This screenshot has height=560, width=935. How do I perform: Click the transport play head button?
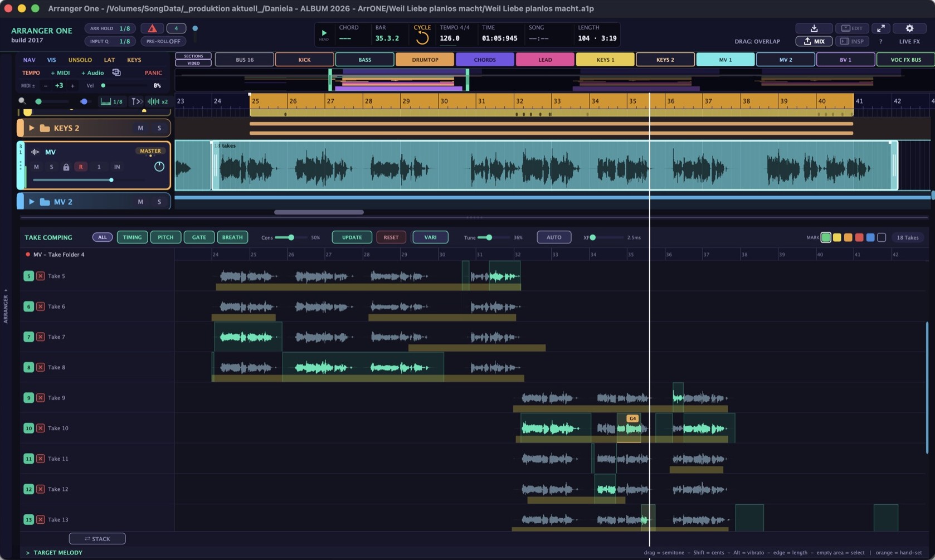[x=324, y=35]
